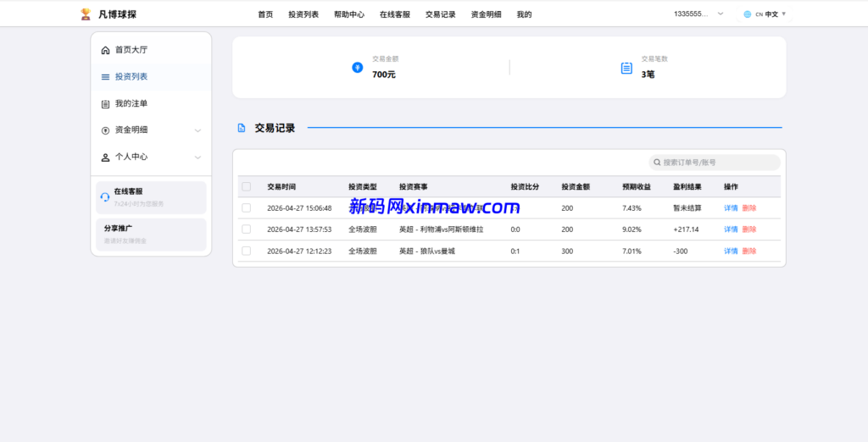The width and height of the screenshot is (868, 442).
Task: View 详情 for the 15:06:48 record
Action: tap(731, 208)
